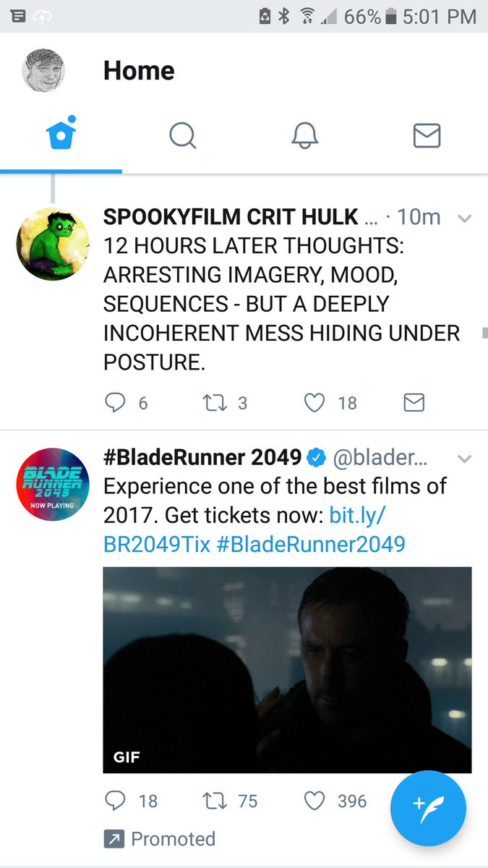
Task: Open the #BladeRunner2049 hashtag in tweet text
Action: [310, 543]
